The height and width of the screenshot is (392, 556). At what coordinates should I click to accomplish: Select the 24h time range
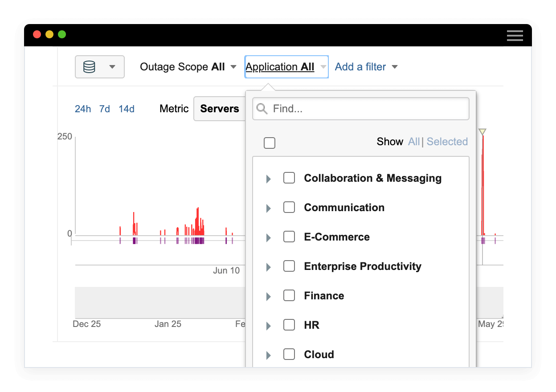pyautogui.click(x=83, y=109)
